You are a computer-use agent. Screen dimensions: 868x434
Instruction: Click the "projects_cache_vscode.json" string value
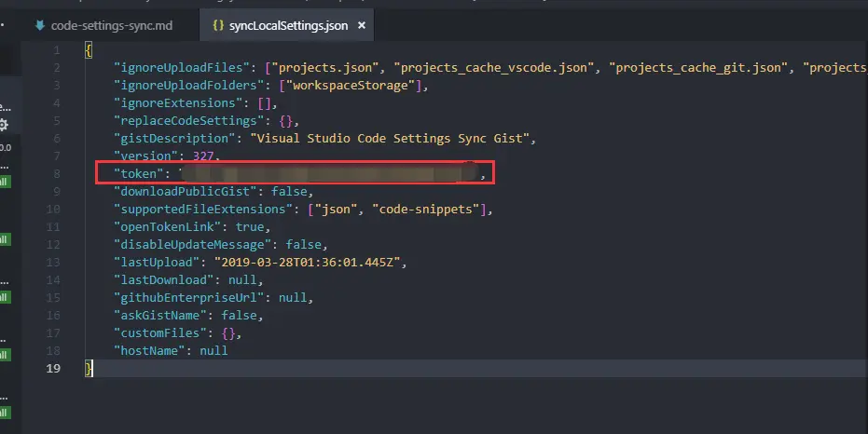[493, 67]
